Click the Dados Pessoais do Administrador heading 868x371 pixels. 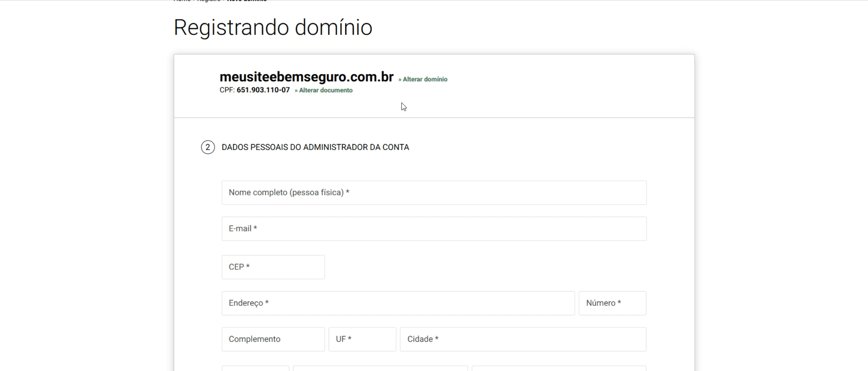click(315, 147)
